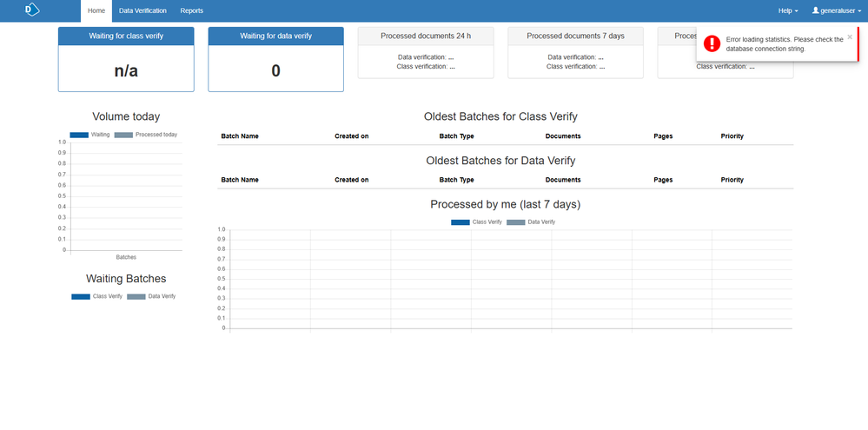The height and width of the screenshot is (430, 868).
Task: Click Batch Type header in Class Verify table
Action: [457, 136]
